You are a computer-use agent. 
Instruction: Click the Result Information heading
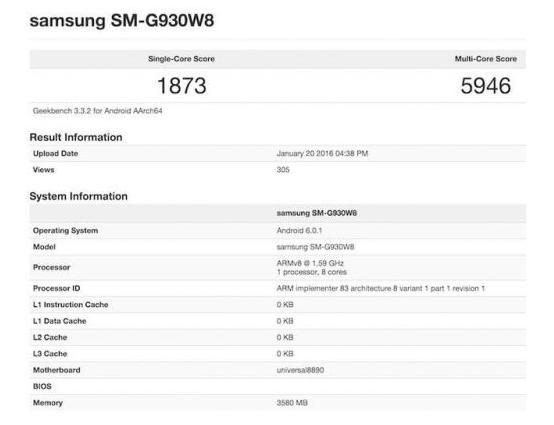[x=76, y=137]
